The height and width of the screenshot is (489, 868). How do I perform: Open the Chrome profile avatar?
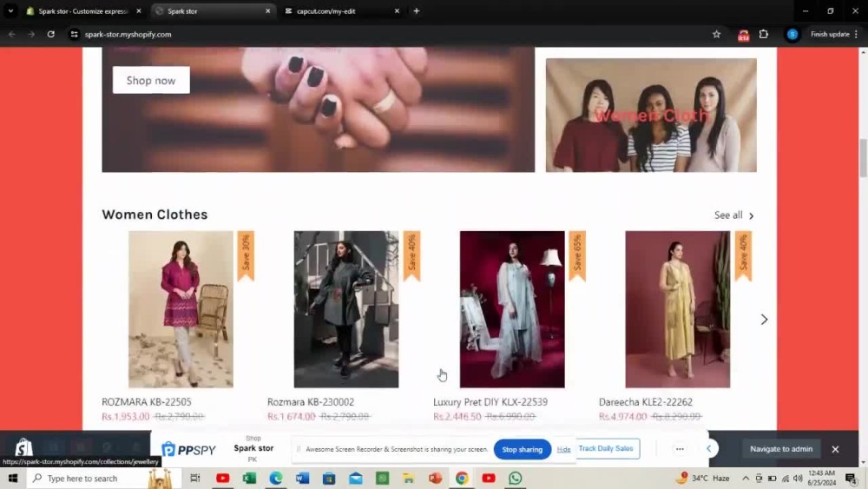(x=792, y=35)
